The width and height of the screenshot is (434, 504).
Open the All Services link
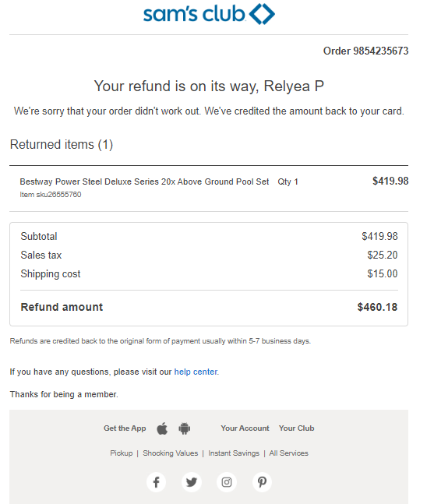tap(289, 453)
